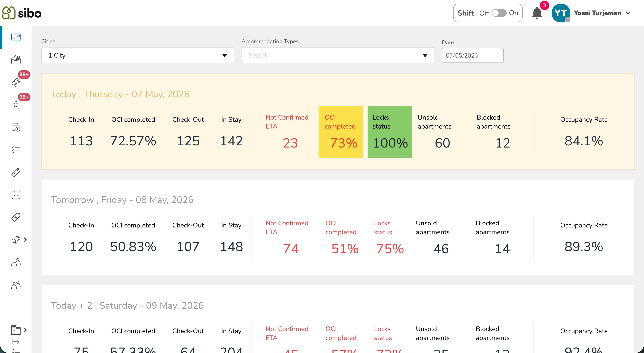This screenshot has width=644, height=353.
Task: Click today's Not Confirmed ETA value 23
Action: (290, 143)
